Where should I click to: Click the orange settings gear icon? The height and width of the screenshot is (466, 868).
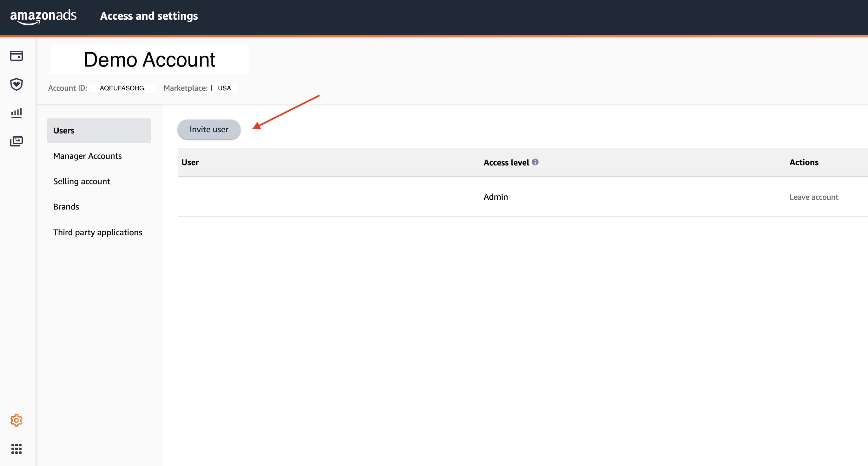click(x=16, y=420)
